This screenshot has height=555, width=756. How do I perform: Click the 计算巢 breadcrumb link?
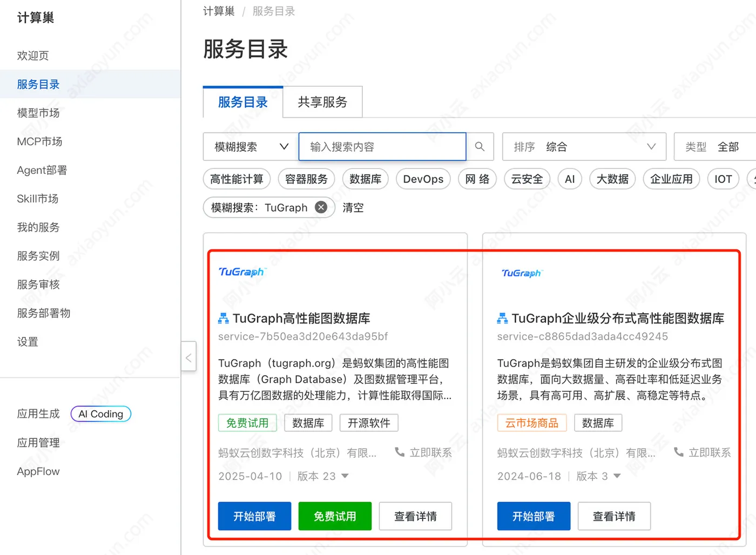pyautogui.click(x=219, y=11)
